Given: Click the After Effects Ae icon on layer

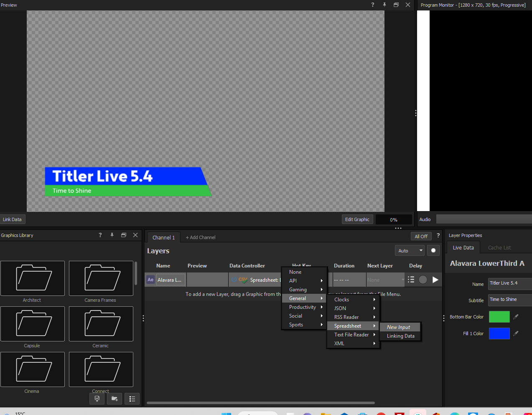Looking at the screenshot, I should coord(150,280).
